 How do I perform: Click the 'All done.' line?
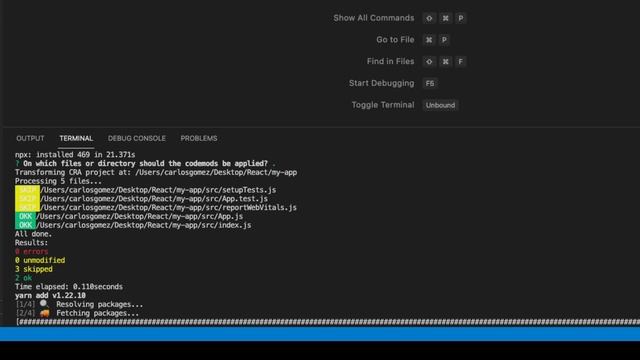(33, 234)
